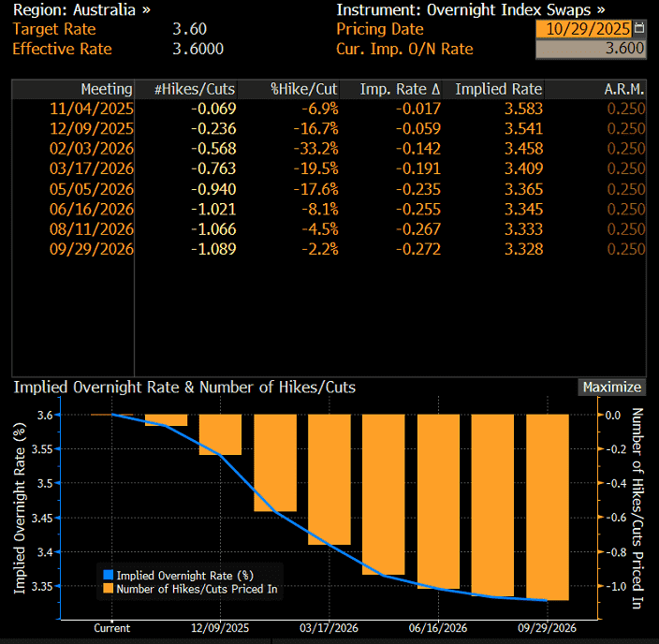This screenshot has height=644, width=659.
Task: Click the -33.2% hike/cut probability cell
Action: (x=315, y=150)
